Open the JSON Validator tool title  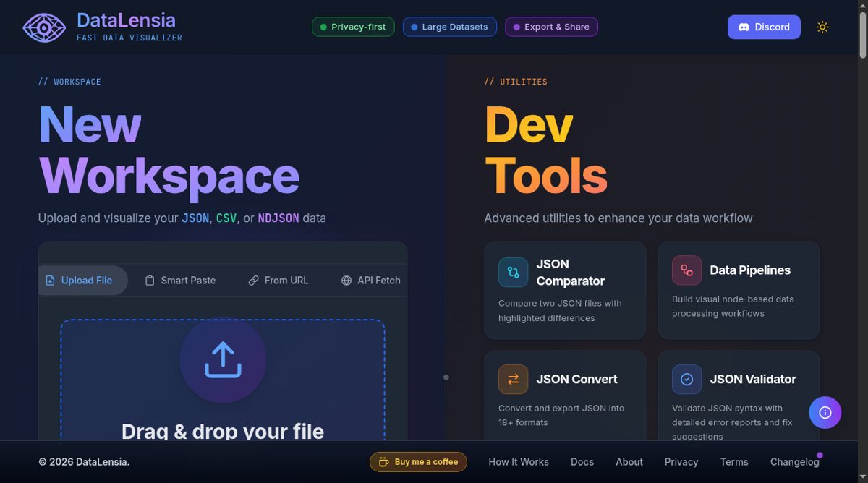[753, 380]
